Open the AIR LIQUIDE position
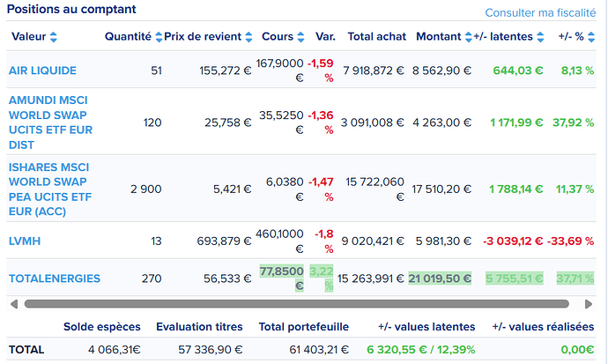608x364 pixels. point(42,71)
